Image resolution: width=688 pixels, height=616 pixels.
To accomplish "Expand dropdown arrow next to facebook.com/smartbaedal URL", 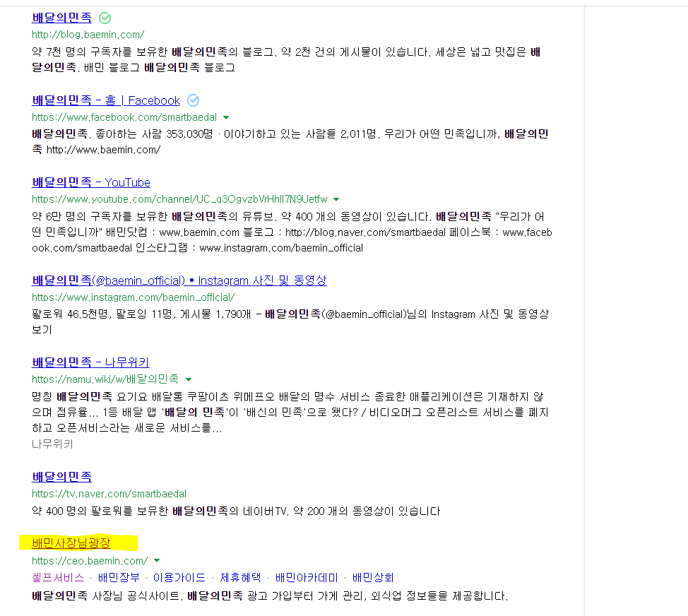I will 226,117.
